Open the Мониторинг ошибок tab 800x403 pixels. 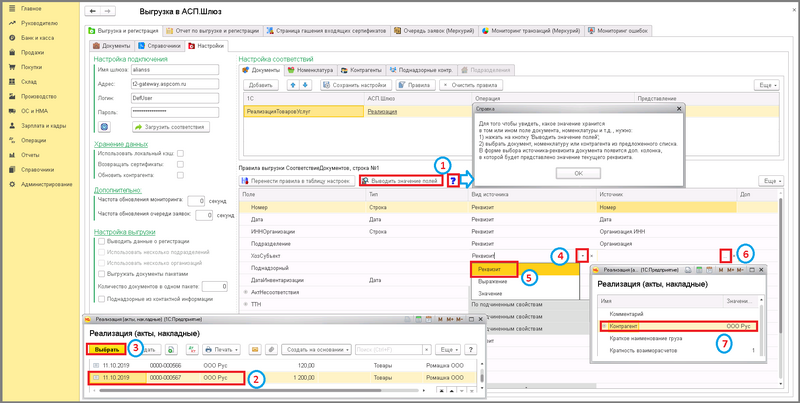click(x=618, y=31)
